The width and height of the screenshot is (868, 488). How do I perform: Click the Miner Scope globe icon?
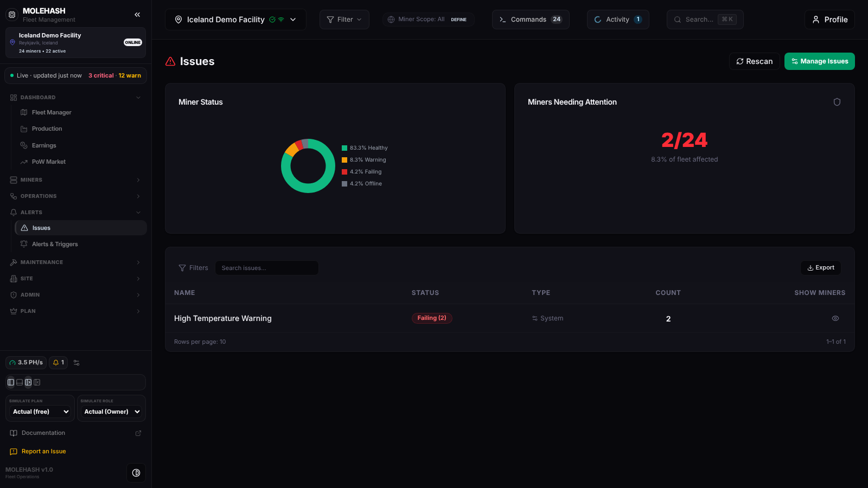tap(391, 20)
